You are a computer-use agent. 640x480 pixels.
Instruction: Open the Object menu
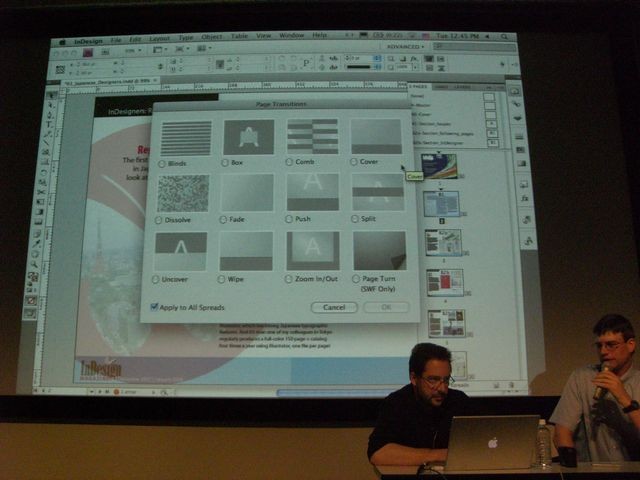click(212, 37)
